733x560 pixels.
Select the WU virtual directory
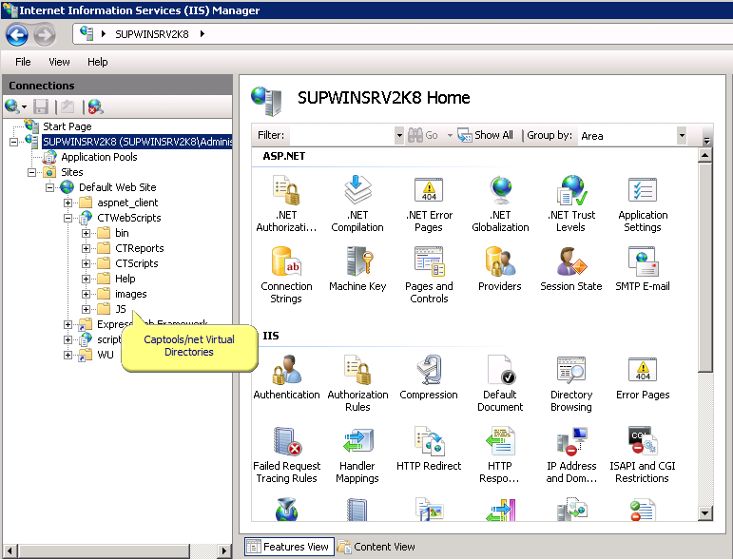pyautogui.click(x=106, y=355)
